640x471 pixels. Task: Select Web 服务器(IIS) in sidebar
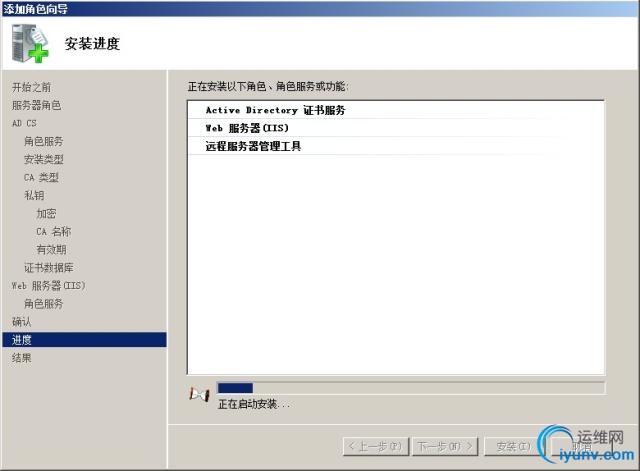pos(49,286)
